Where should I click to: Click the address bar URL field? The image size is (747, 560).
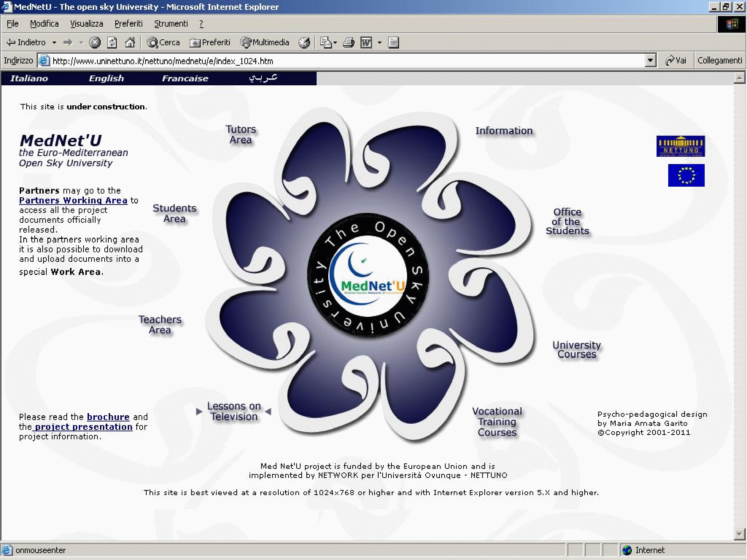click(x=347, y=61)
